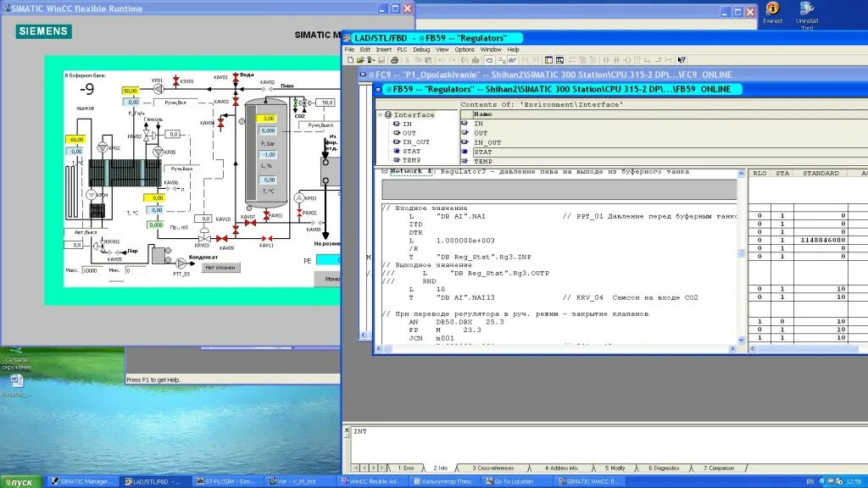Click pump KP03 right of the tank
The width and height of the screenshot is (868, 488).
299,197
